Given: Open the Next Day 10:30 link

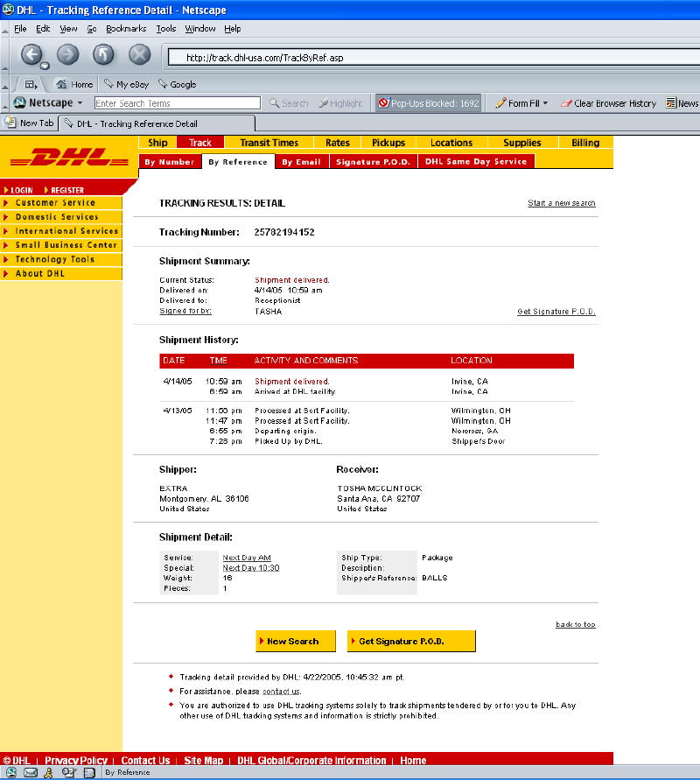Looking at the screenshot, I should tap(250, 567).
